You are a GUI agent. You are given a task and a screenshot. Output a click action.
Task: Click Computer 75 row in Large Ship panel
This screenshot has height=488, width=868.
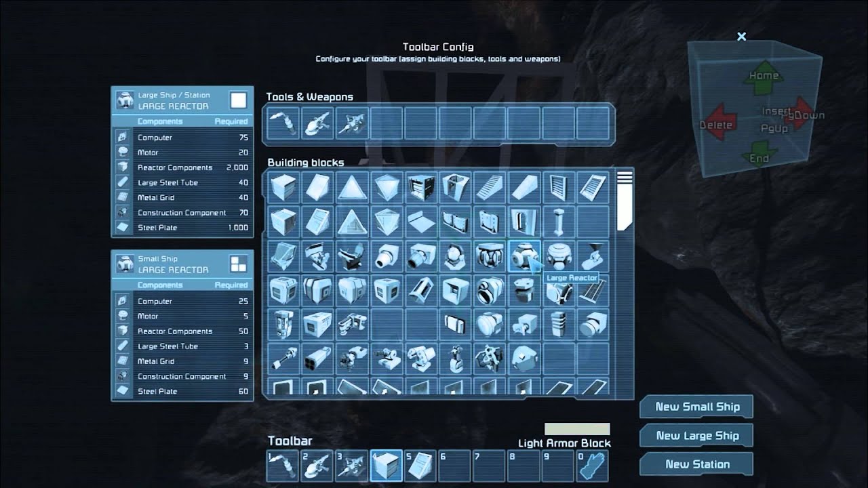tap(182, 138)
